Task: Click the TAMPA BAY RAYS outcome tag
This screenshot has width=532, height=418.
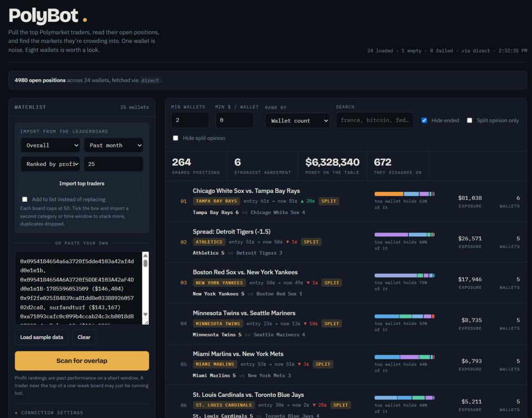Action: pyautogui.click(x=217, y=201)
